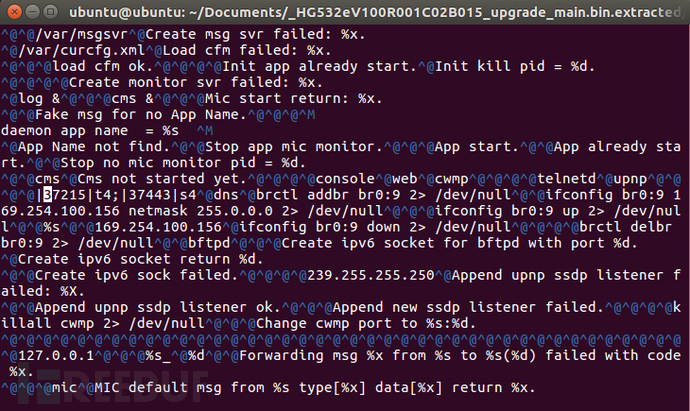The height and width of the screenshot is (411, 690).
Task: Click 'MIC default msg' text
Action: (x=158, y=388)
